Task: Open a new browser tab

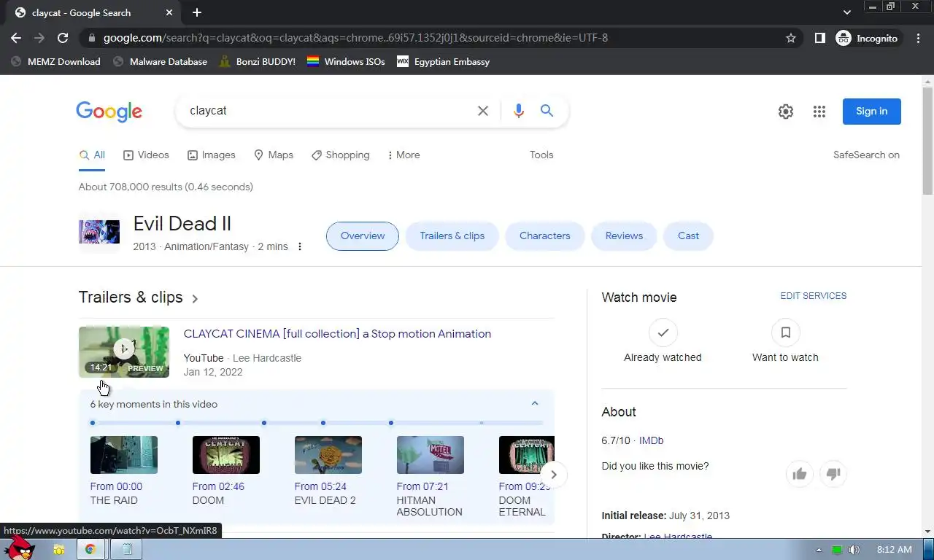Action: click(x=197, y=12)
